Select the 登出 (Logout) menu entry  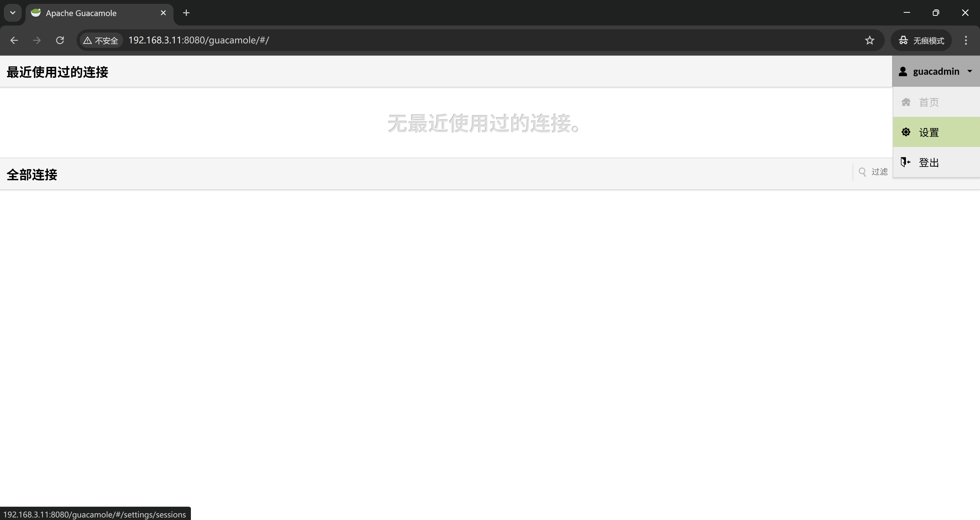[936, 163]
